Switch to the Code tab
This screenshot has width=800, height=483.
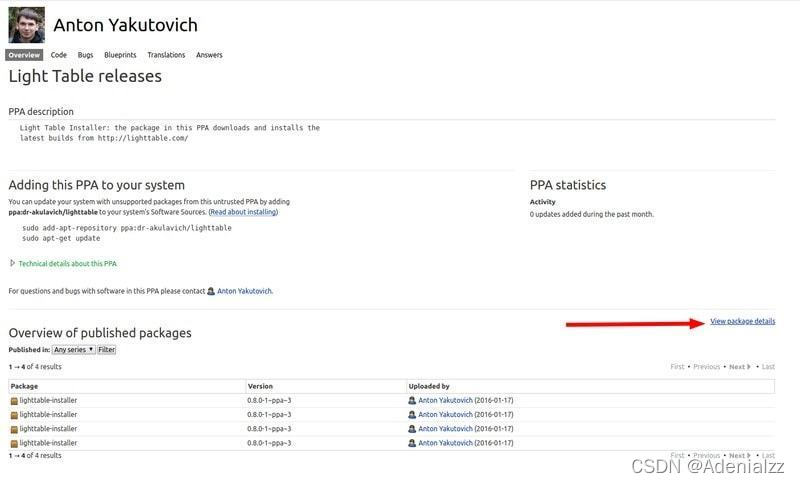tap(59, 55)
